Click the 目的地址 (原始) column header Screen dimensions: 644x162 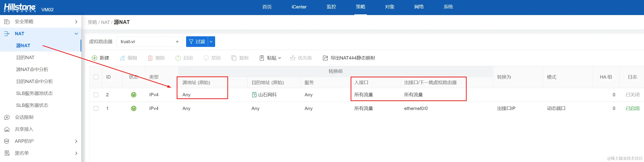point(268,83)
